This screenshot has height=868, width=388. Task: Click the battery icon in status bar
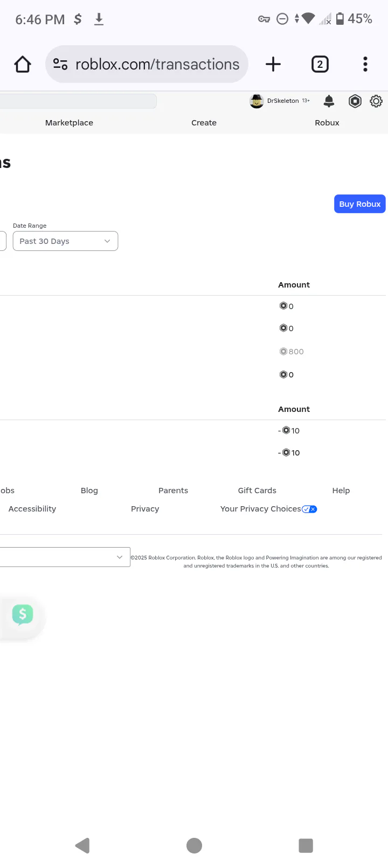pos(340,19)
